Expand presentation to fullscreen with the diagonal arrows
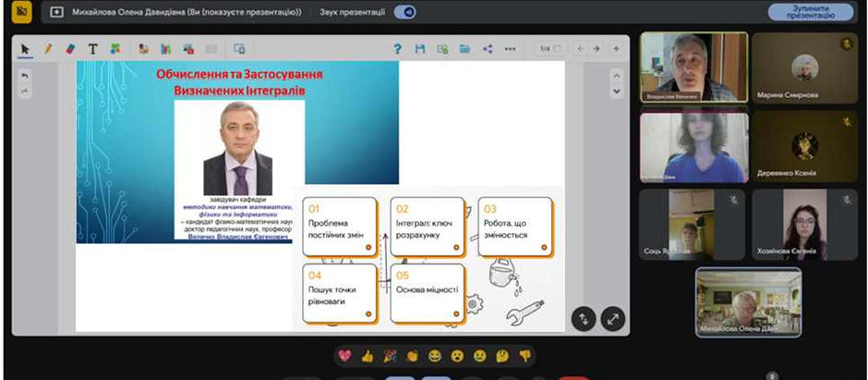 click(x=613, y=319)
